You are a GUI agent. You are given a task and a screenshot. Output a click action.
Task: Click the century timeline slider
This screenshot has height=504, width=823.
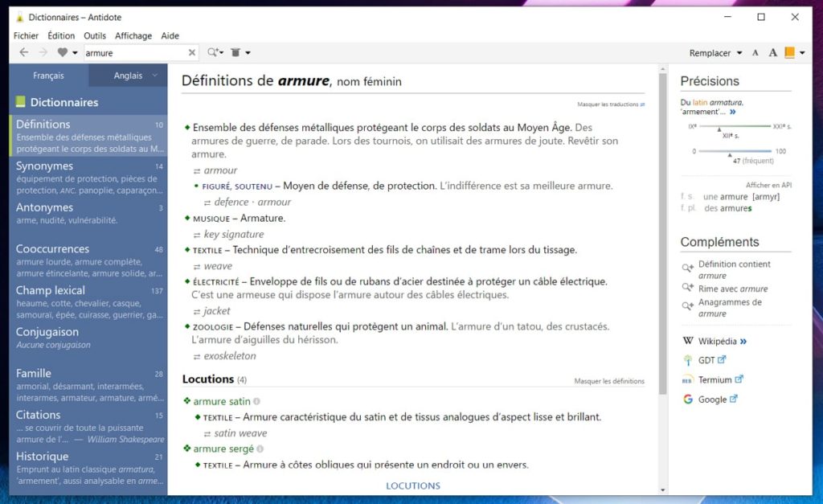tap(736, 126)
